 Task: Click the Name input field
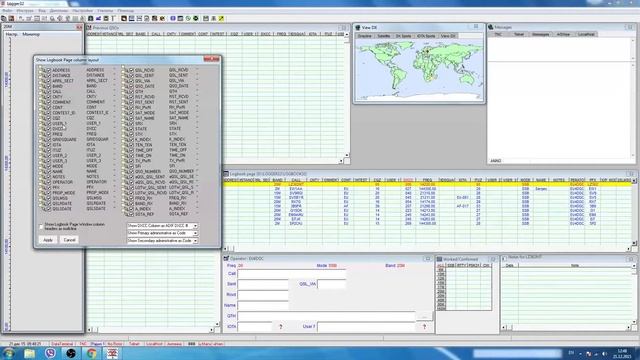tap(263, 305)
